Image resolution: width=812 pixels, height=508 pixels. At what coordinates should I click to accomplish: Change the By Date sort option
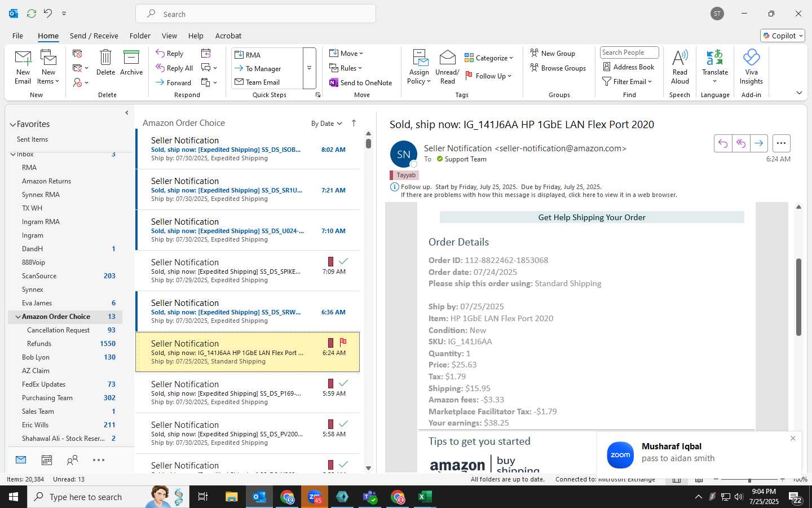point(326,124)
